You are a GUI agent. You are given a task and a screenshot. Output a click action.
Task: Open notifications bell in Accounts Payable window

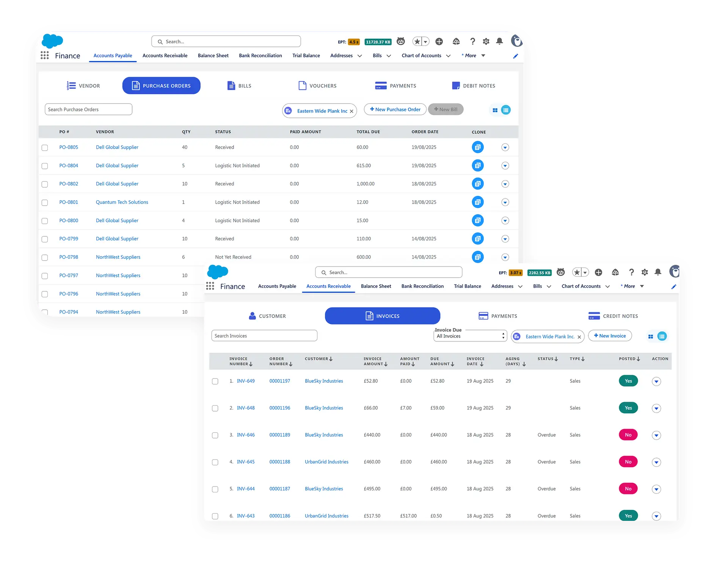tap(499, 41)
